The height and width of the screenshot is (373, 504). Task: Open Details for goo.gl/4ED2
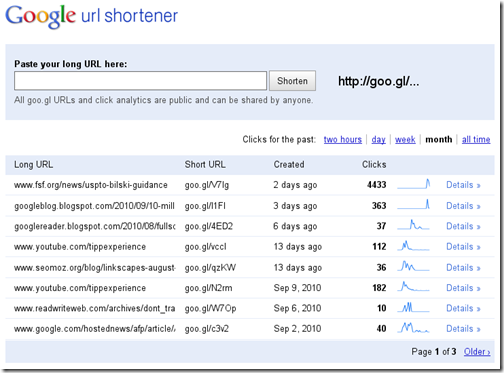click(x=463, y=226)
